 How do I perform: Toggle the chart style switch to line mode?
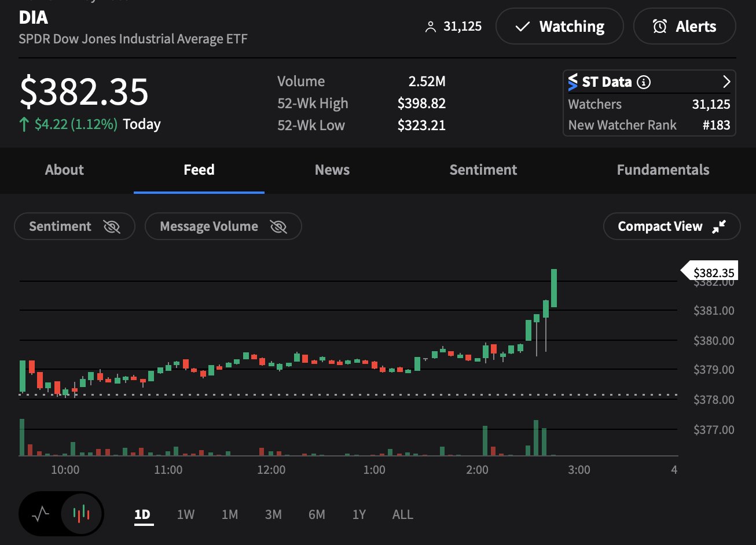click(41, 514)
